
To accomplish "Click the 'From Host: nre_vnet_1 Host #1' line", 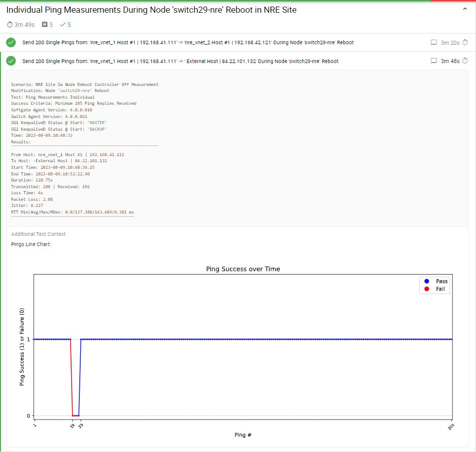I will (68, 155).
